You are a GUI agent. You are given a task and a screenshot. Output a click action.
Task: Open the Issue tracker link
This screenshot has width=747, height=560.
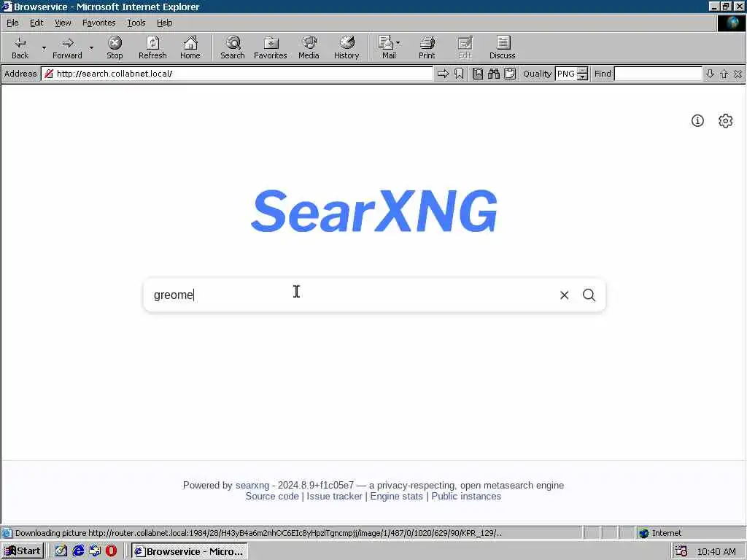coord(334,496)
